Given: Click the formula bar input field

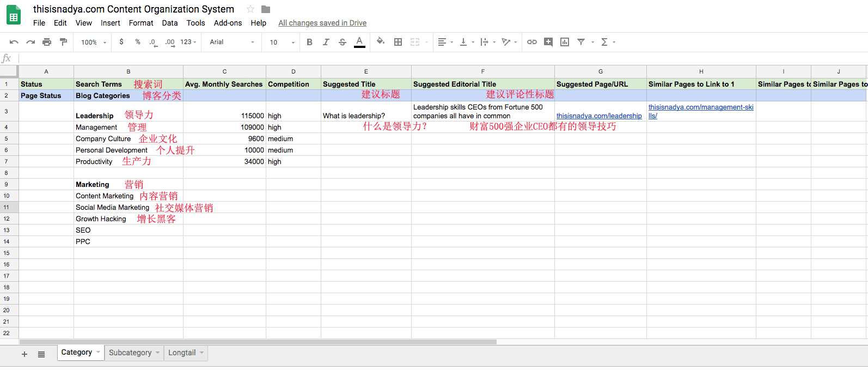Looking at the screenshot, I should pos(436,58).
